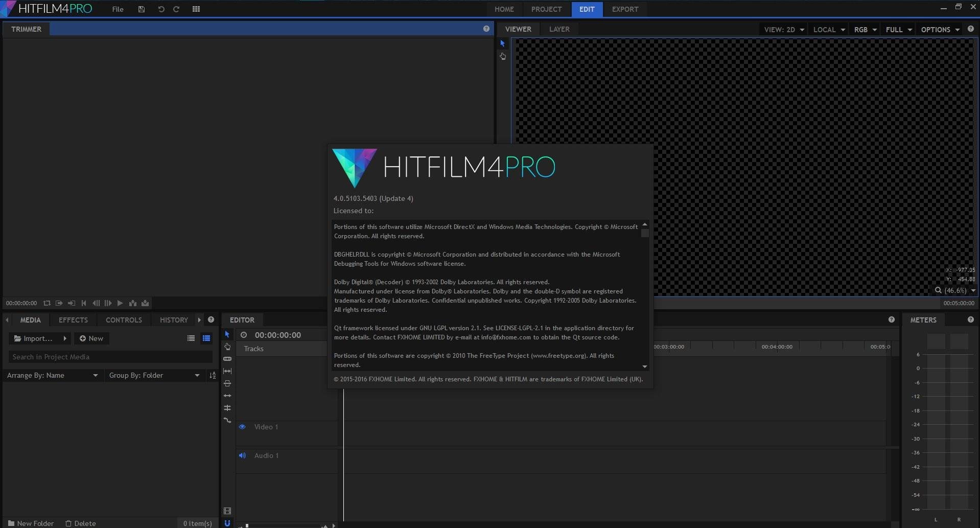Open the Full quality dropdown

(898, 30)
